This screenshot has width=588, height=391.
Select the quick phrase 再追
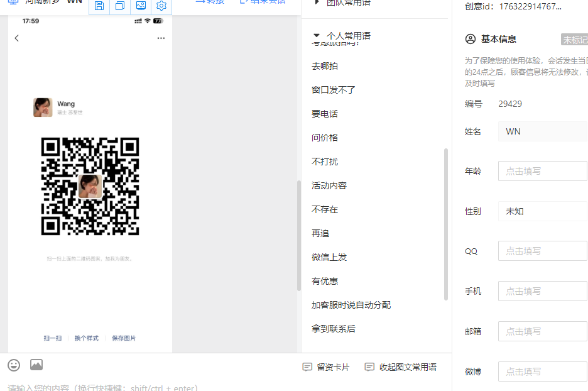[320, 233]
